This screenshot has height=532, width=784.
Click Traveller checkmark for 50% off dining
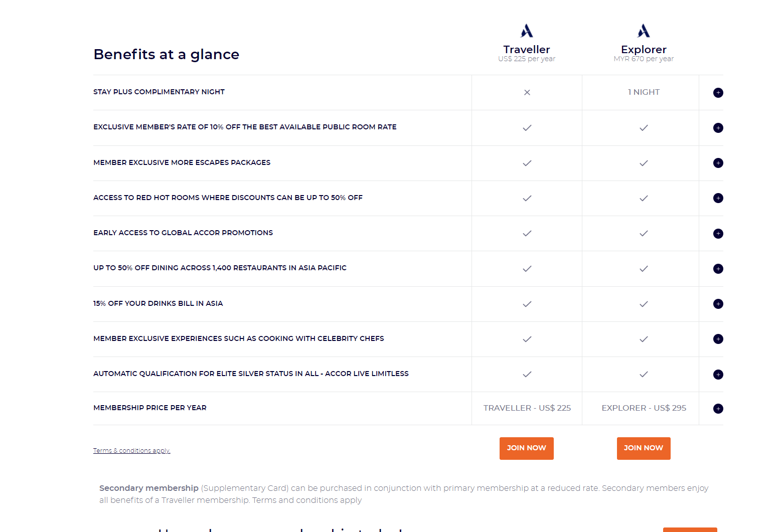(x=527, y=269)
